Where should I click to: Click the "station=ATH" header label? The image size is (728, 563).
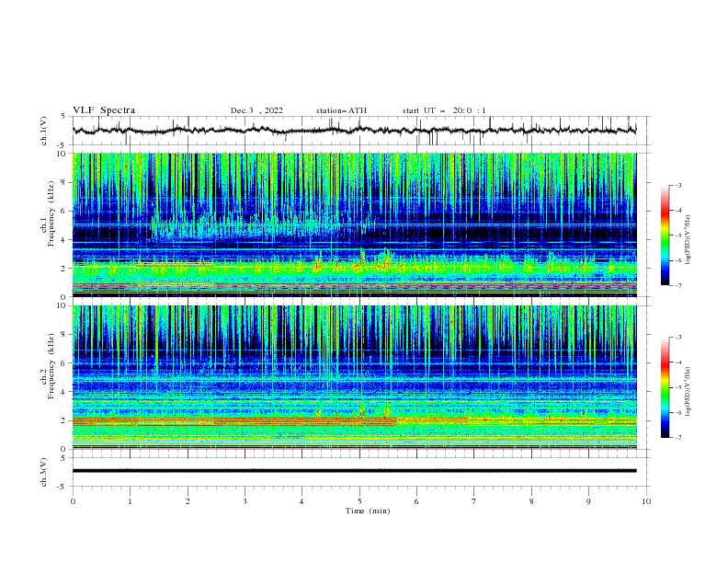341,110
